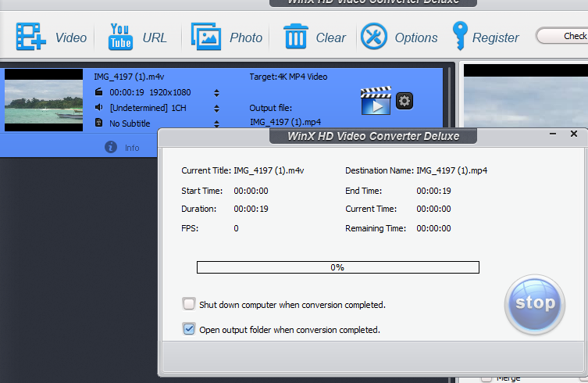The image size is (588, 383).
Task: Click the 0% conversion progress bar
Action: pos(338,267)
